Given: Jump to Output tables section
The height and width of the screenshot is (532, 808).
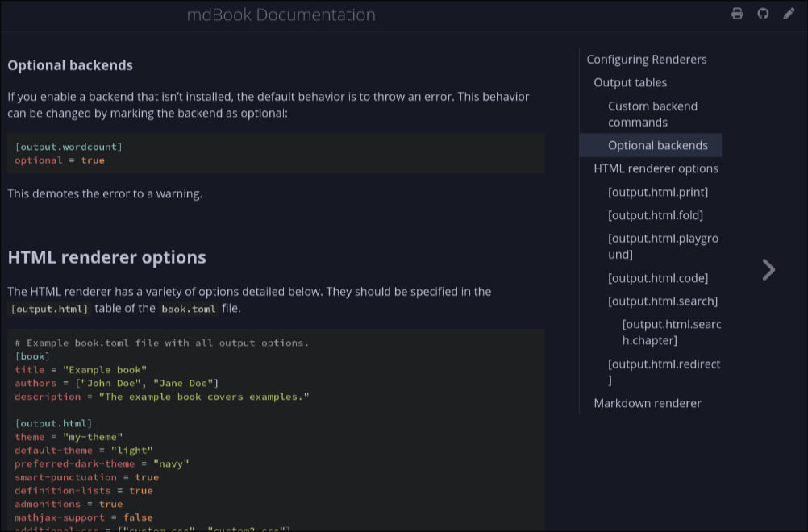Looking at the screenshot, I should [630, 82].
